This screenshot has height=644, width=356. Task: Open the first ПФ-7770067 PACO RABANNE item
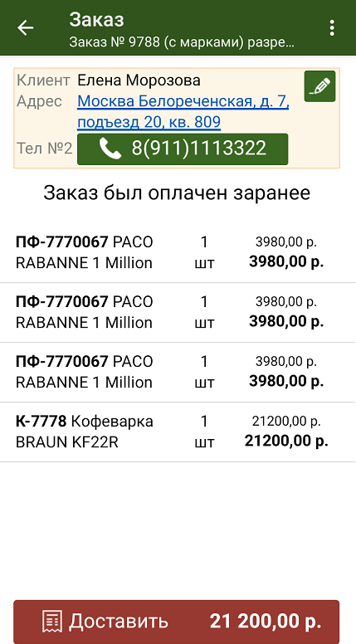coord(178,252)
